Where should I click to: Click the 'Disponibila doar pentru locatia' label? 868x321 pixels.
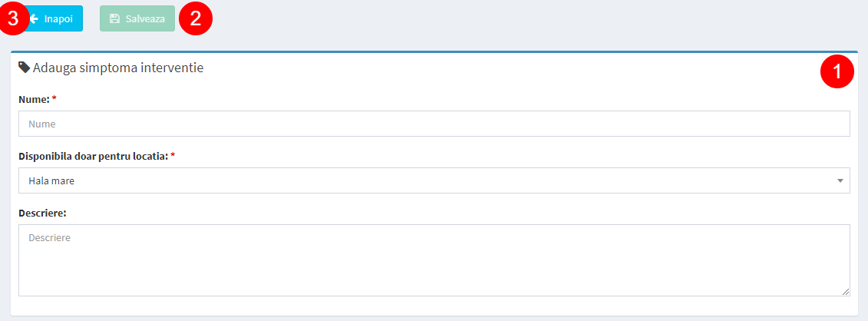pos(93,156)
